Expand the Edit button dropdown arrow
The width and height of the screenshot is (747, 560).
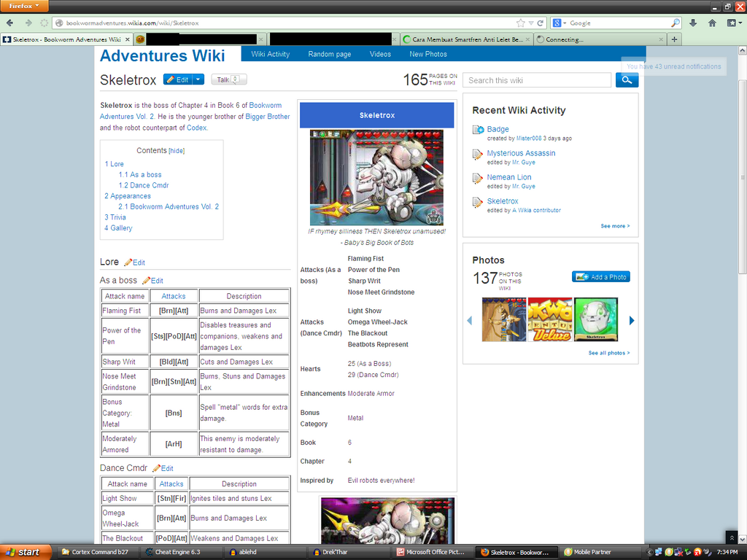pos(198,79)
